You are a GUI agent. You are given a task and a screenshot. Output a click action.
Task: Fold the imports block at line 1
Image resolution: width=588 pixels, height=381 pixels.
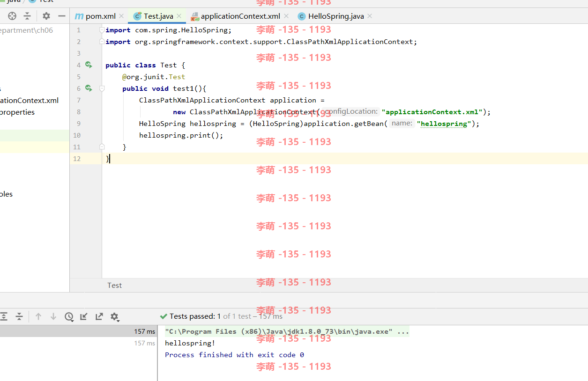point(102,30)
